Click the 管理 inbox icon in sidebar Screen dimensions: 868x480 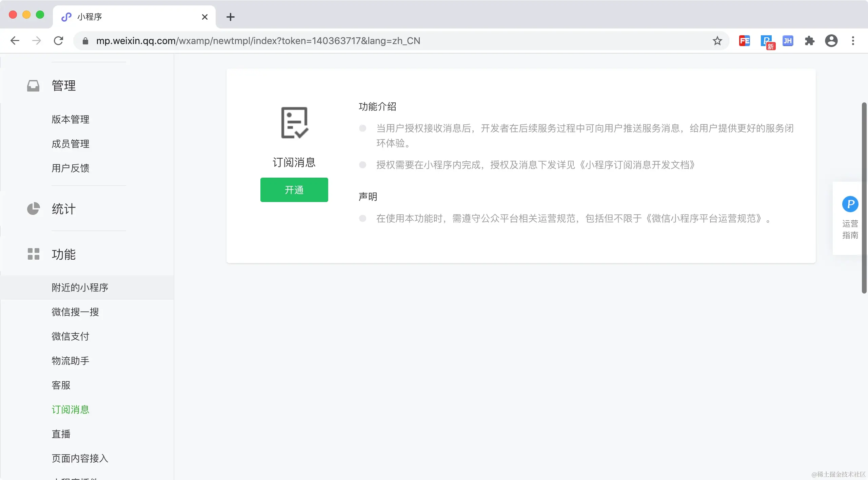pos(33,86)
